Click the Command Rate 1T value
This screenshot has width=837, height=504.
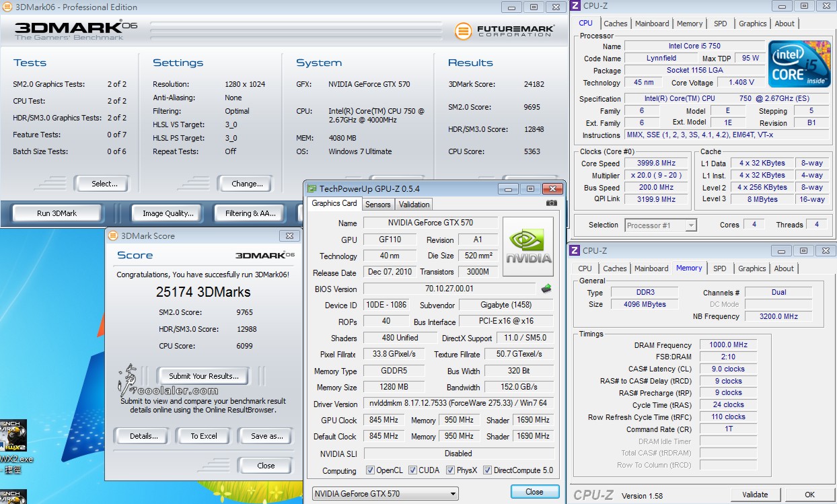tap(729, 429)
